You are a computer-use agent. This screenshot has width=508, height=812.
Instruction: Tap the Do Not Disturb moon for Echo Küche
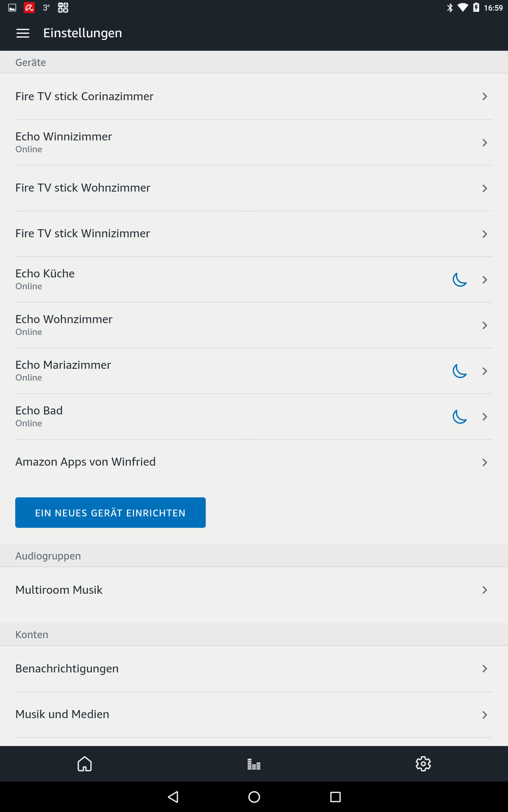click(x=459, y=280)
